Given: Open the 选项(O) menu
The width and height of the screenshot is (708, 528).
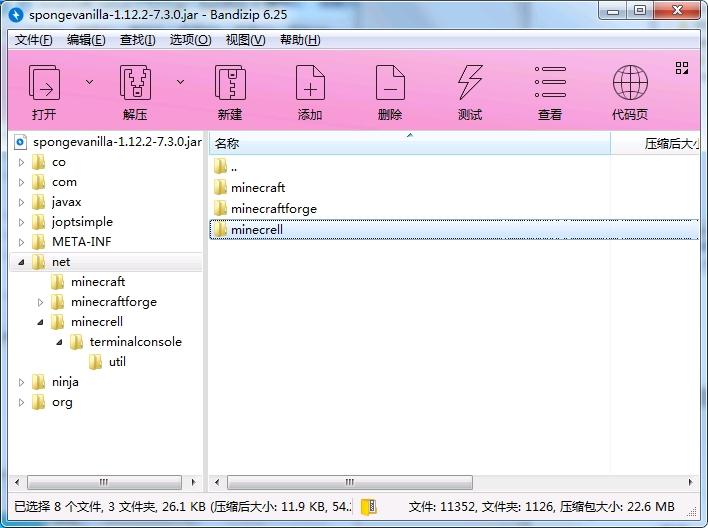Looking at the screenshot, I should pos(190,40).
